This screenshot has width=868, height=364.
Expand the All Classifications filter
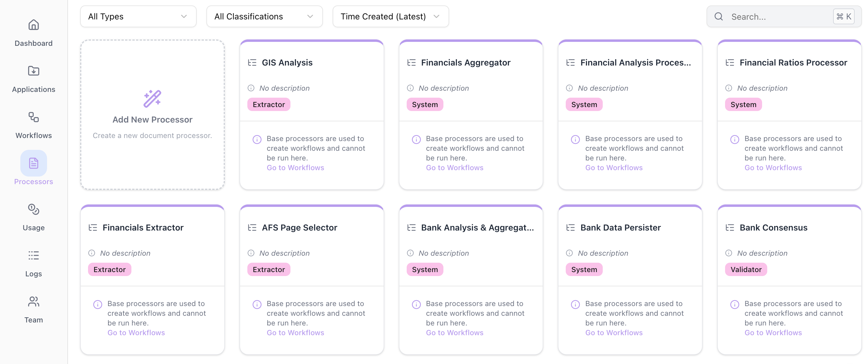point(264,16)
